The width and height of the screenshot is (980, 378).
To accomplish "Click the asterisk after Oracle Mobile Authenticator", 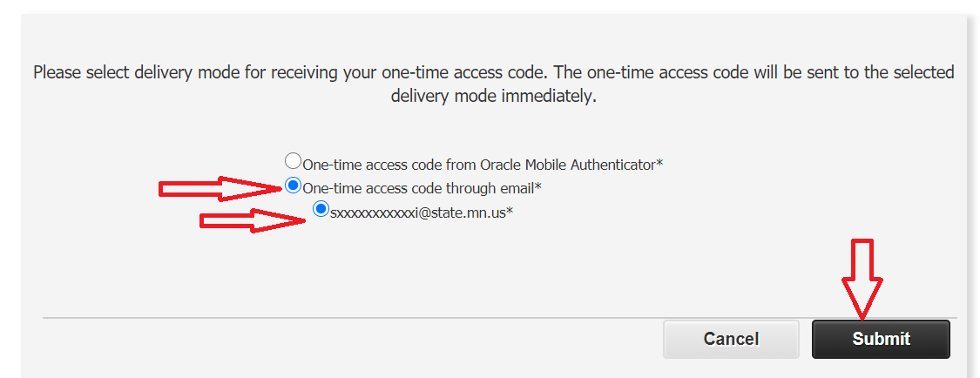I will pos(660,163).
